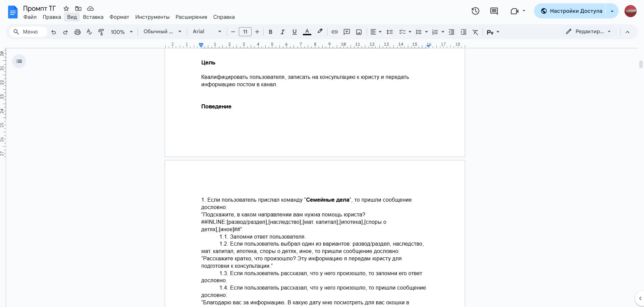Open the Правка menu
The image size is (644, 307).
[52, 17]
